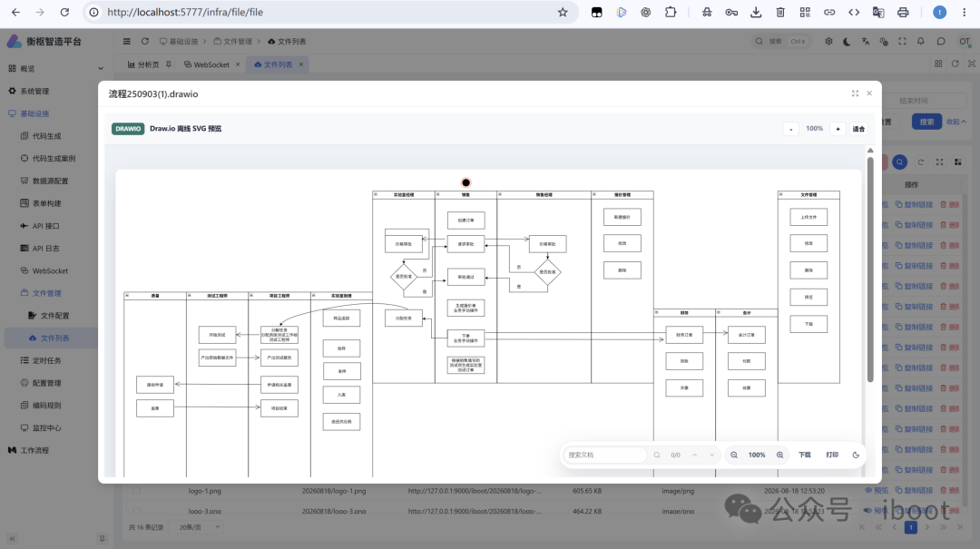Open the settings gear icon in the header
Screen dimensions: 980x549
pyautogui.click(x=828, y=41)
